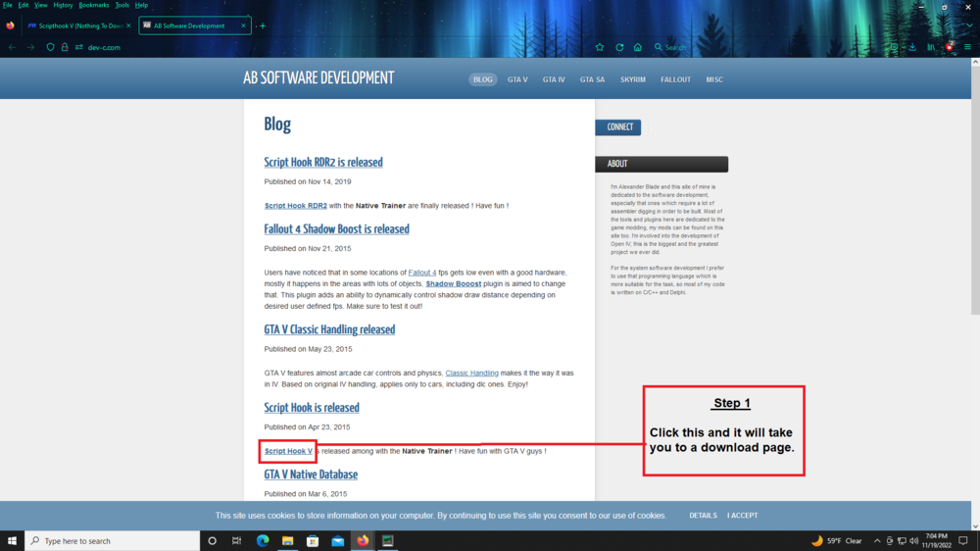
Task: Click the Firefox logo at the tab bar start
Action: [x=10, y=25]
